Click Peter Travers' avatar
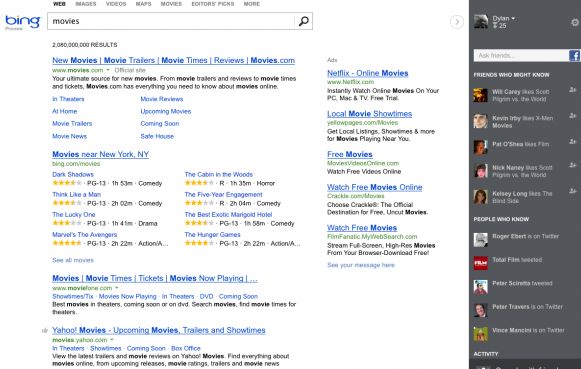The width and height of the screenshot is (581, 369). click(481, 310)
